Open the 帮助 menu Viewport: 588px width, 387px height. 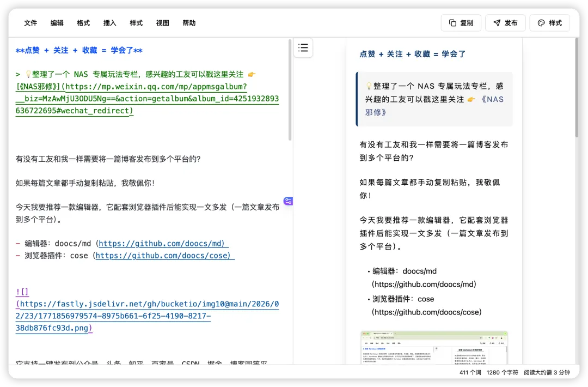point(189,23)
